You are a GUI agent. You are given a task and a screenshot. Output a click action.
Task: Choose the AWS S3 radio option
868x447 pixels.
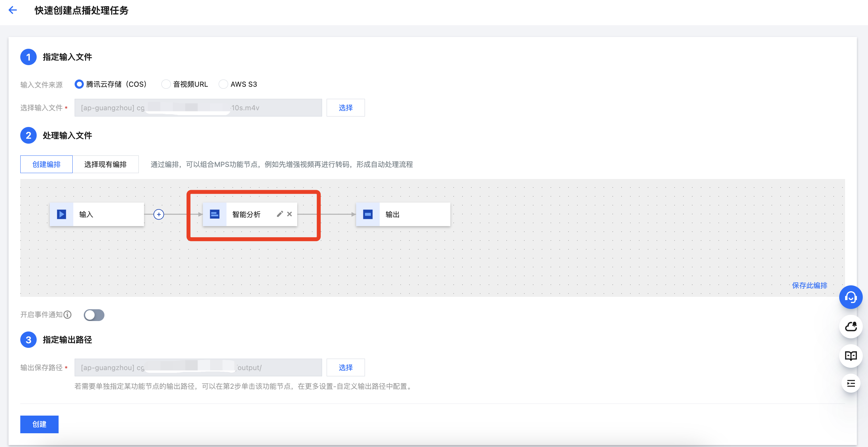(223, 84)
